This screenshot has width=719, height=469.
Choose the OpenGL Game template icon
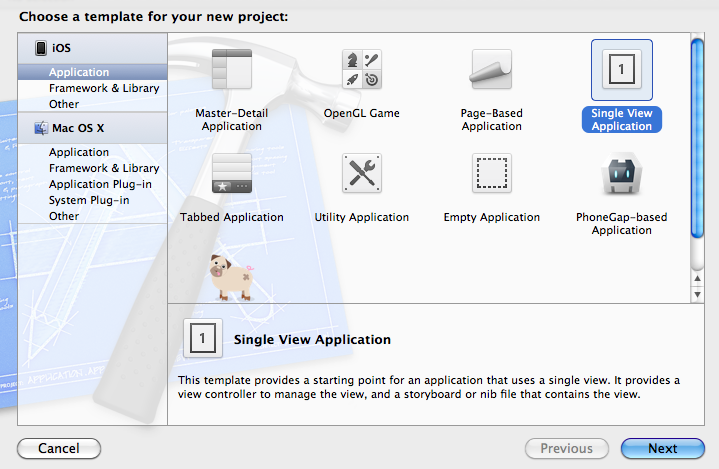(362, 69)
